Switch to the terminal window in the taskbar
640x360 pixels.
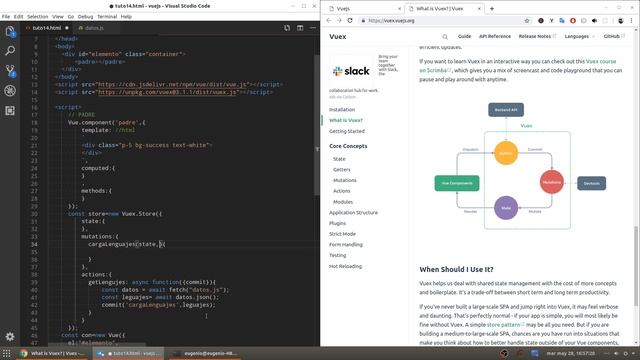click(x=204, y=353)
